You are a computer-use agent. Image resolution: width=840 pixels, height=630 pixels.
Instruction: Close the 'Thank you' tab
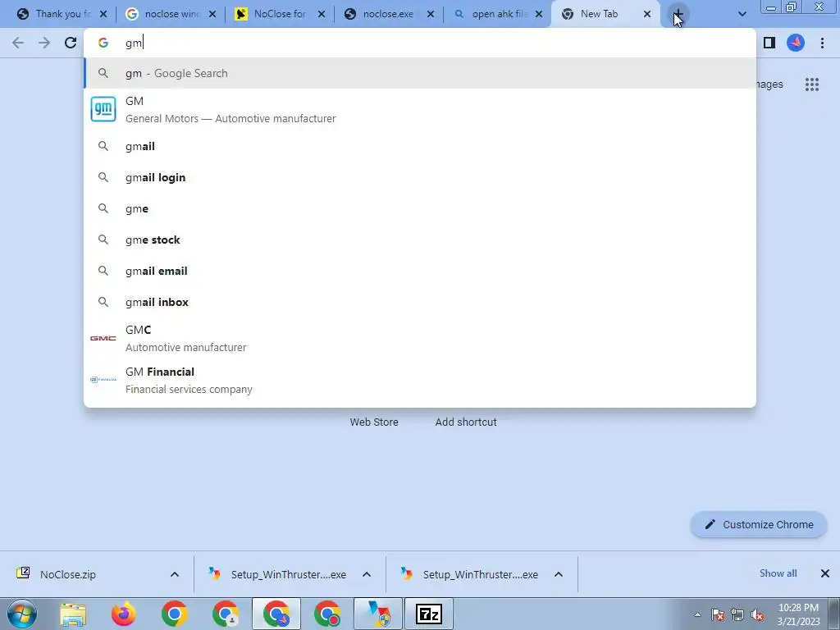(103, 15)
